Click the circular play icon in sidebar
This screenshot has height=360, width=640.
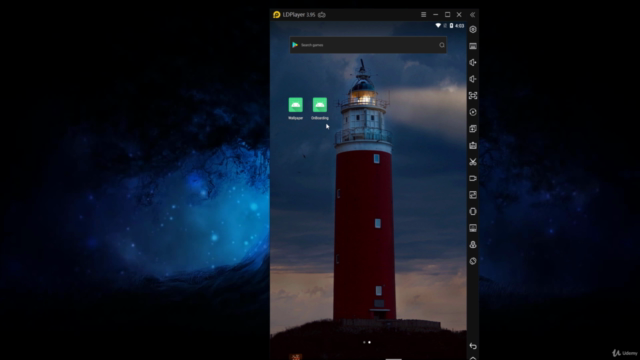pyautogui.click(x=473, y=112)
